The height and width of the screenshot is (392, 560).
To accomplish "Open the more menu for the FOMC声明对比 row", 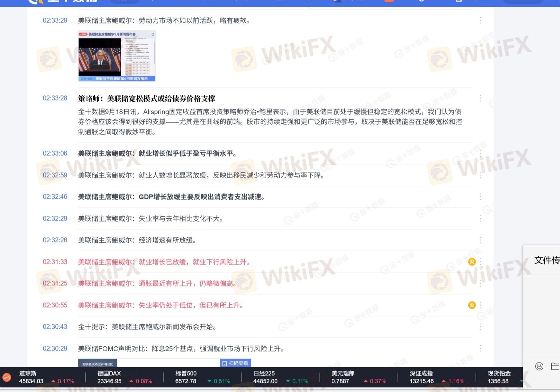I will (480, 349).
